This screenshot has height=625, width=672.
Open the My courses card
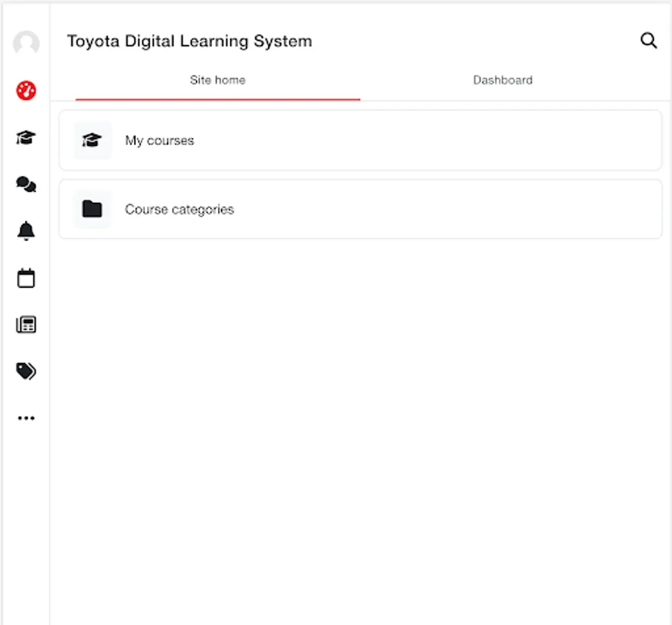360,140
